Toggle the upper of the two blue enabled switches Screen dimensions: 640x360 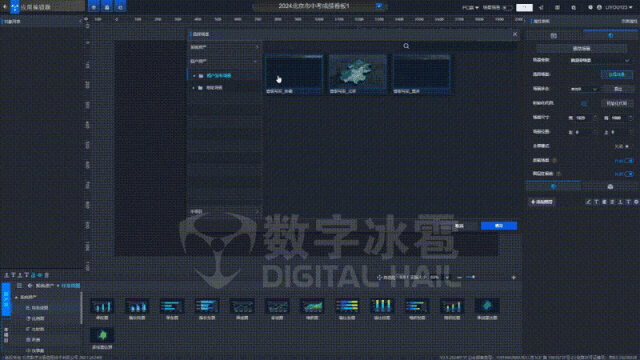click(x=628, y=160)
